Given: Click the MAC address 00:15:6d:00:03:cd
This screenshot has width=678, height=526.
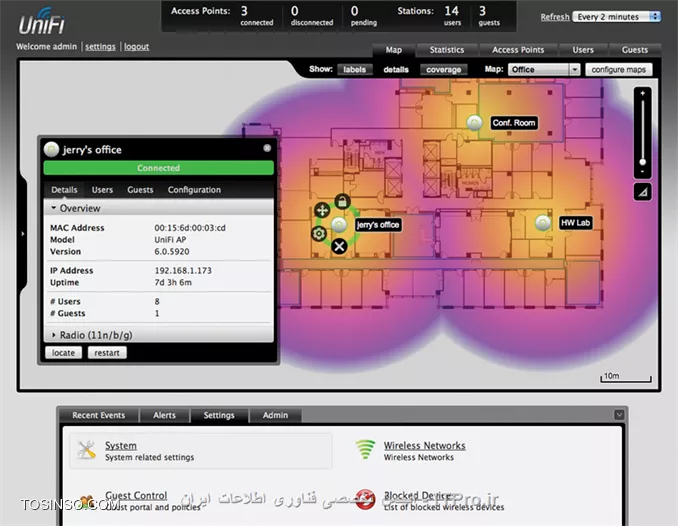Looking at the screenshot, I should (x=190, y=228).
